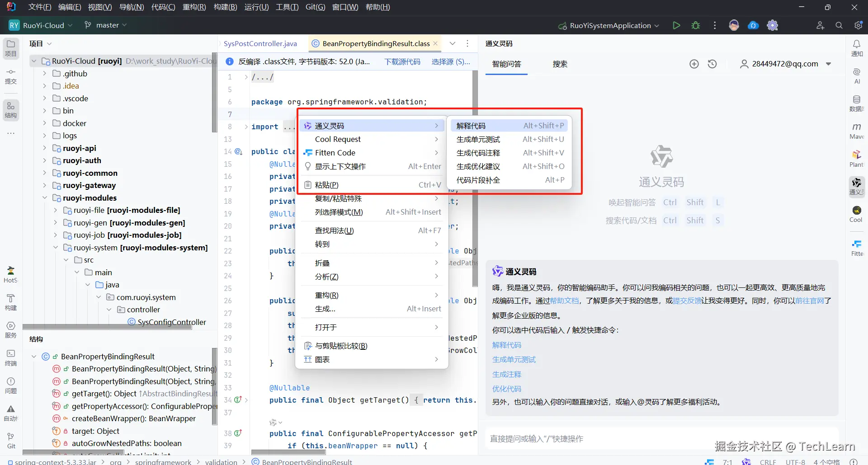Open more run actions kebab icon
The image size is (868, 465).
point(715,25)
